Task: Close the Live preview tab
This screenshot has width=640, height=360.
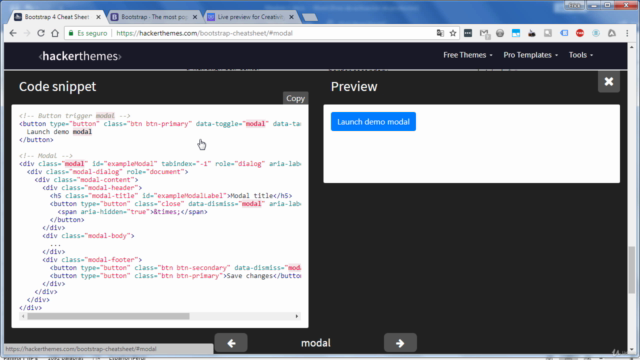Action: [x=291, y=17]
